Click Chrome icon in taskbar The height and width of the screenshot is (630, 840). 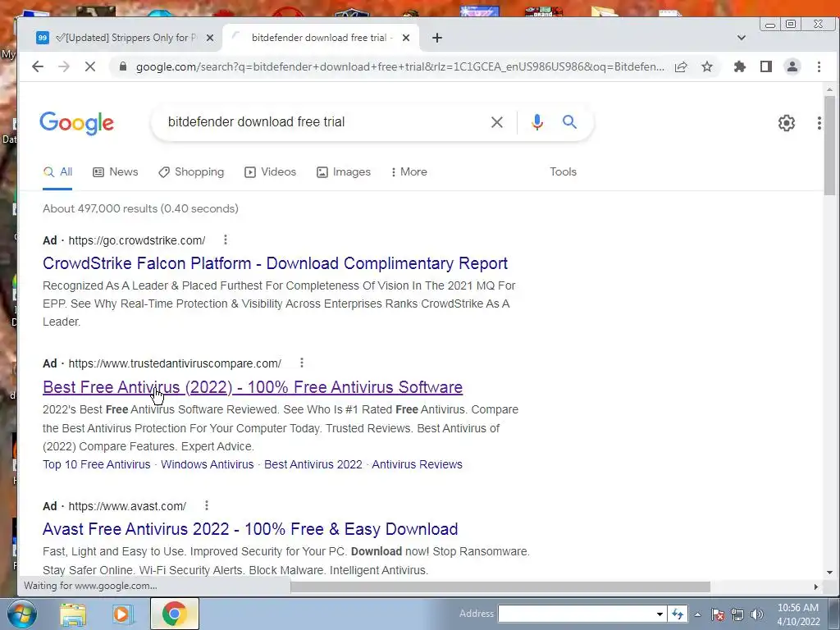pos(174,614)
